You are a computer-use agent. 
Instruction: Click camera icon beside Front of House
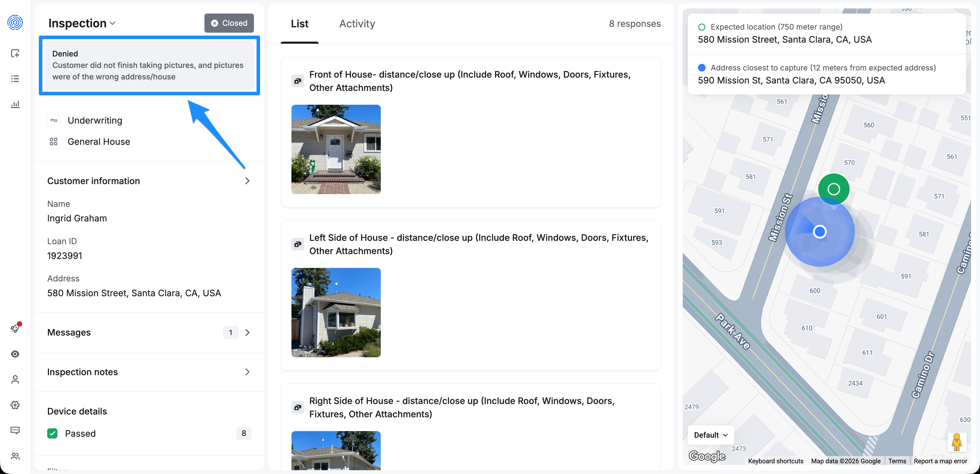[x=298, y=81]
